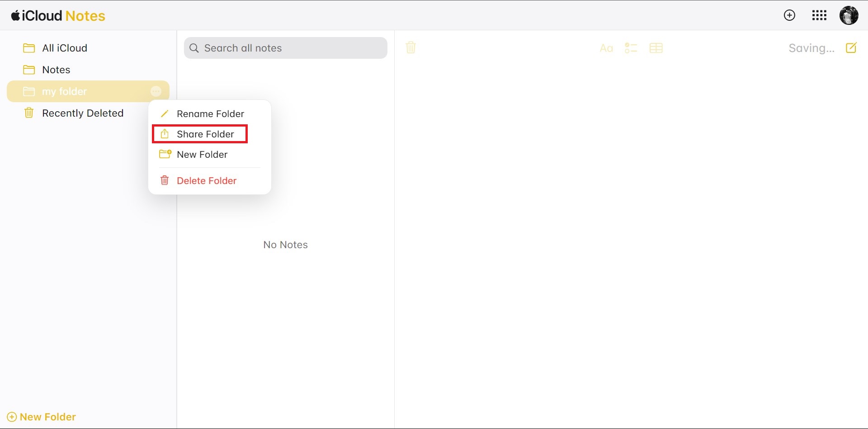The image size is (868, 429).
Task: Click the iCloud Notes logo title
Action: coord(58,16)
